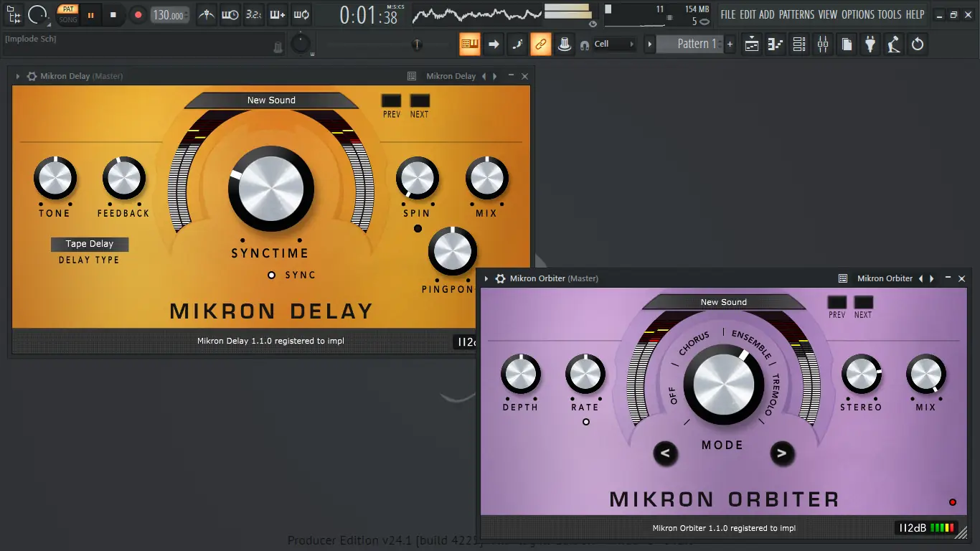Click NEXT preset button in Mikron Delay
980x551 pixels.
click(x=420, y=100)
